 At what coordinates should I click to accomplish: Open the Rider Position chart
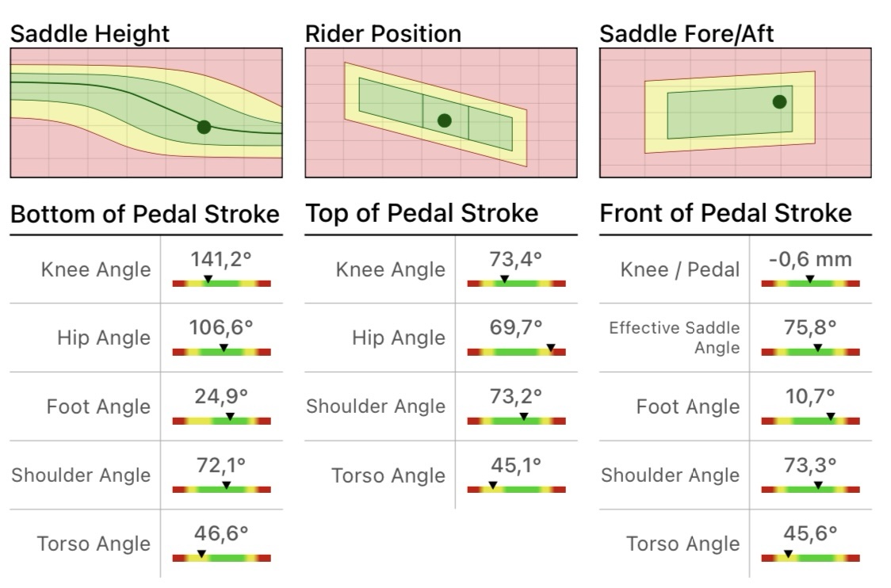(x=441, y=113)
